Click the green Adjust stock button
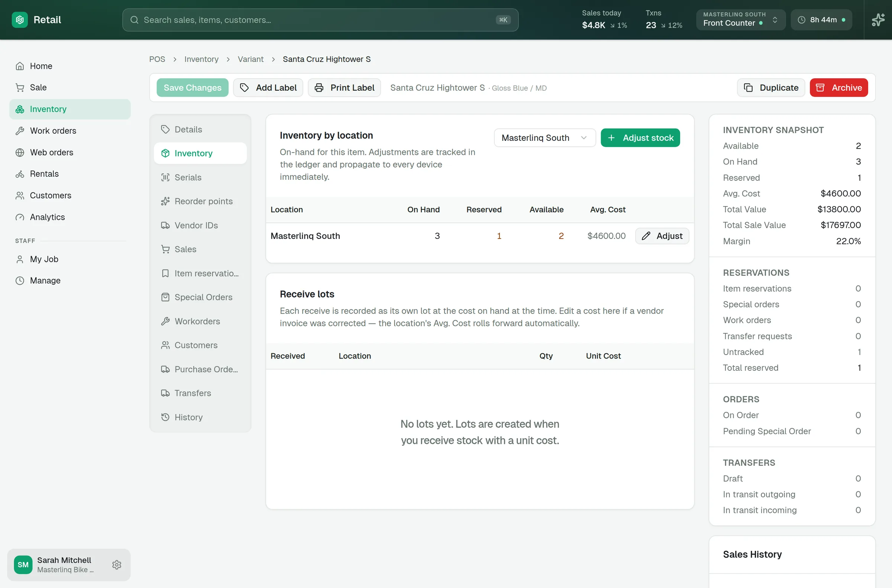This screenshot has height=588, width=892. tap(640, 138)
